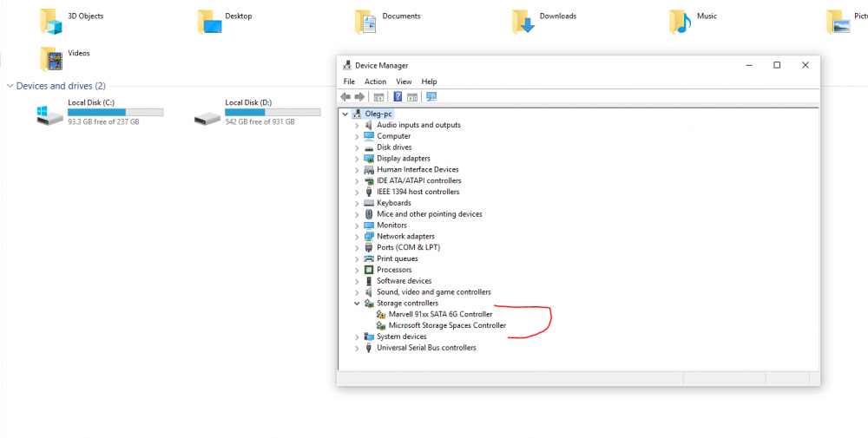Image resolution: width=868 pixels, height=438 pixels.
Task: Expand the Software devices category
Action: tap(357, 281)
